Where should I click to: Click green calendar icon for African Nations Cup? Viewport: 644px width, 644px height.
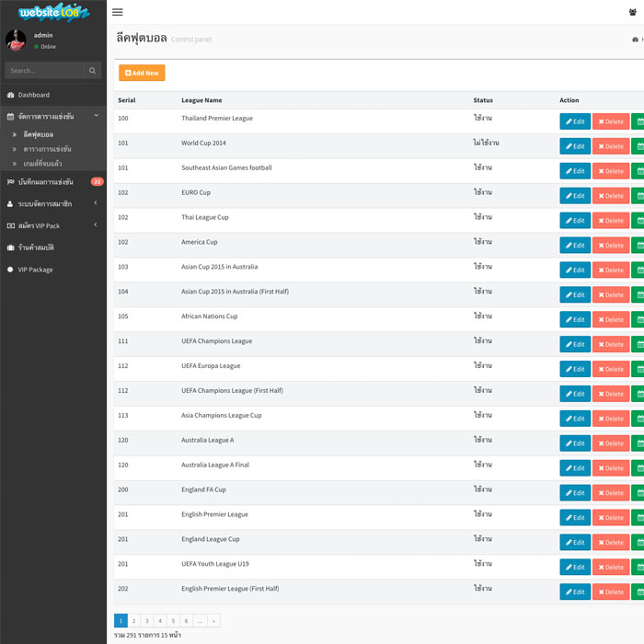[x=638, y=319]
